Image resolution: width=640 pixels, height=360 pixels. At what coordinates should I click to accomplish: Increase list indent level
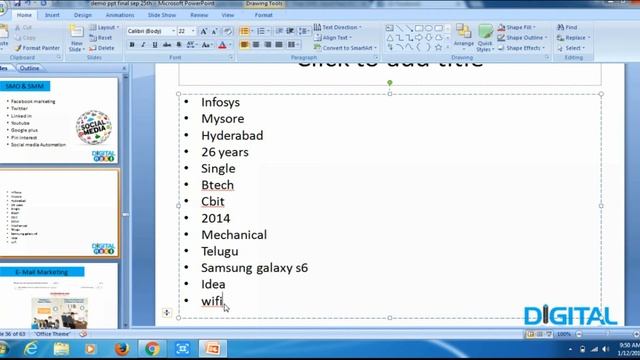click(x=290, y=31)
